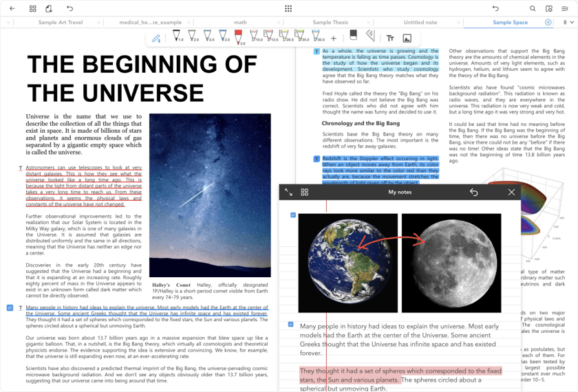Click link icon beside 'Many people' note text
Image resolution: width=578 pixels, height=392 pixels.
pyautogui.click(x=290, y=324)
